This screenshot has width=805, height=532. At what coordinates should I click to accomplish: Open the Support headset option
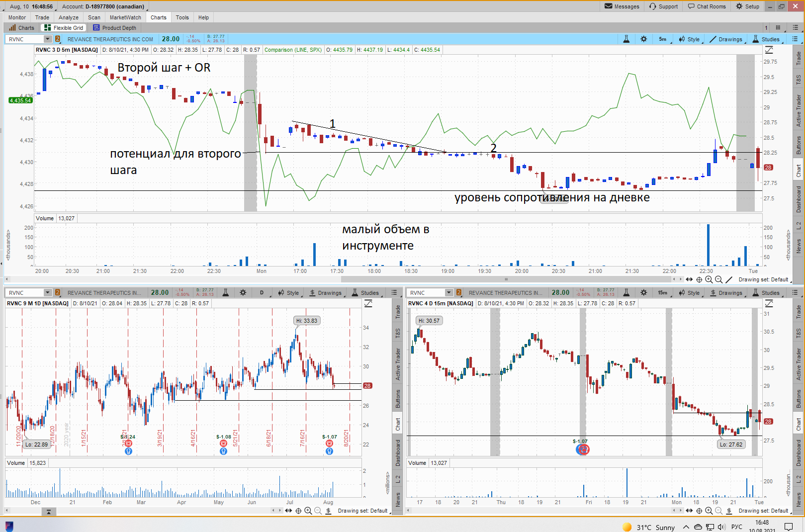(663, 6)
